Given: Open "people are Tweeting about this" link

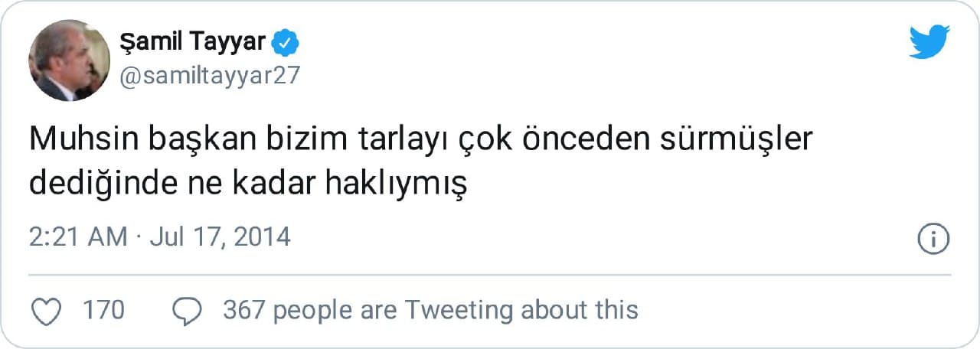Looking at the screenshot, I should pos(456,310).
